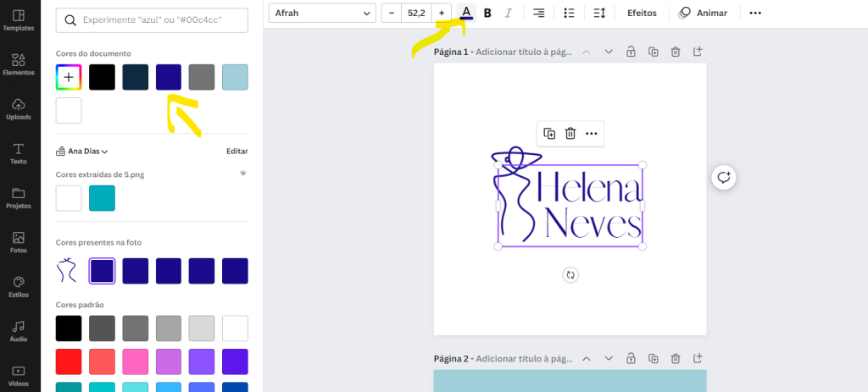The height and width of the screenshot is (392, 868).
Task: Open the Elementos tab in the sidebar
Action: point(19,65)
